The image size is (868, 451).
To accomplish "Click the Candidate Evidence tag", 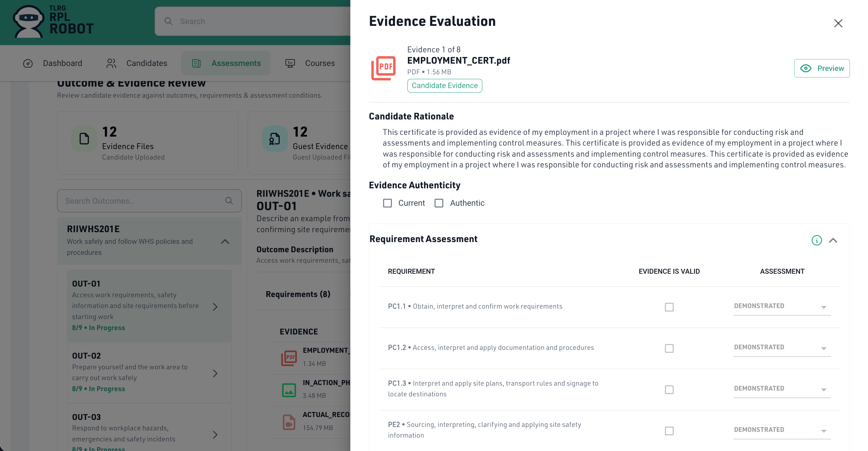I will point(444,86).
